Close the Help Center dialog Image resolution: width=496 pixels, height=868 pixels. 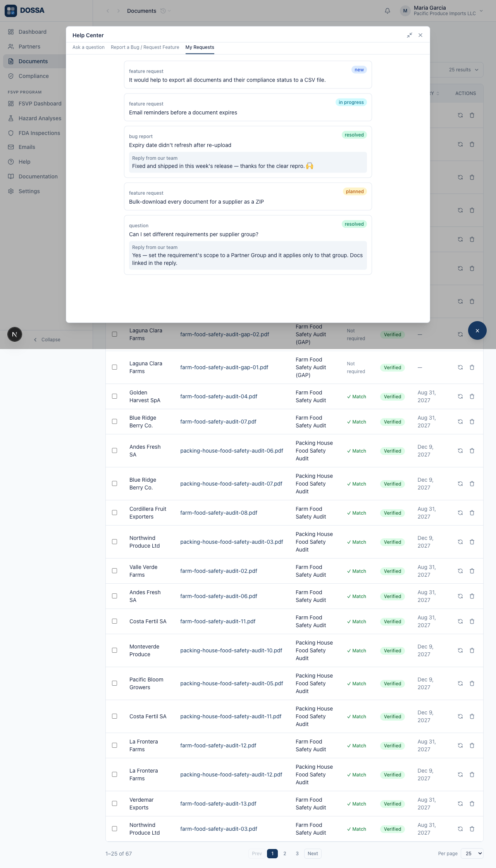tap(420, 35)
